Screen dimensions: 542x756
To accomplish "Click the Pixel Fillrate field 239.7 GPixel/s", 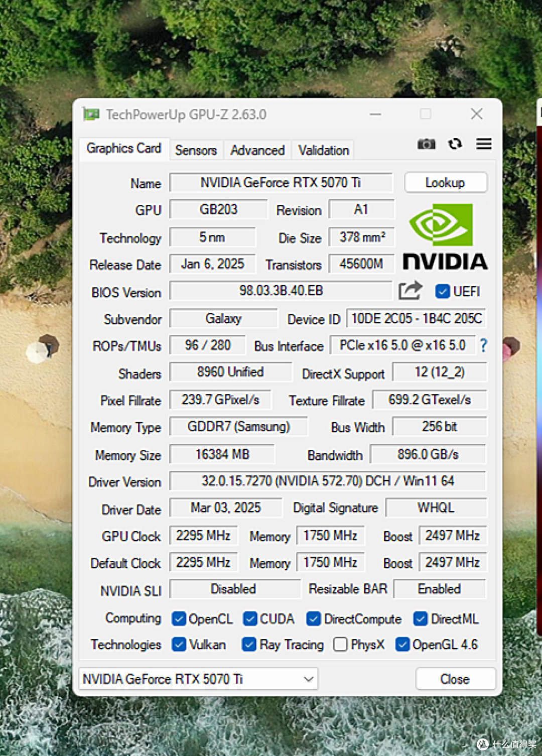I will [220, 400].
